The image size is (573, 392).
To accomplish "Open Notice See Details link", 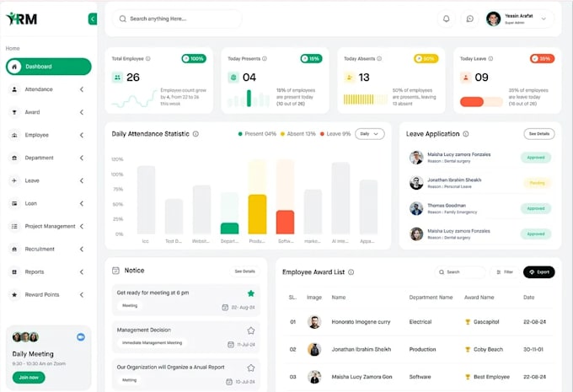I will point(245,271).
